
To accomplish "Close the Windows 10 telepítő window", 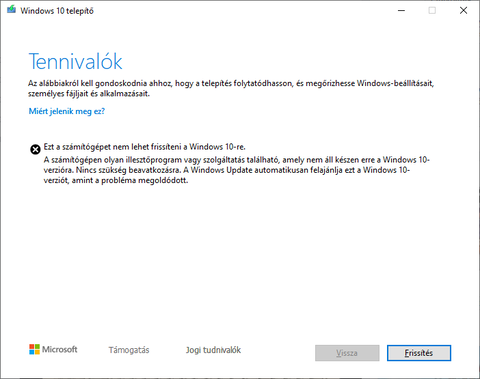I will click(x=463, y=10).
